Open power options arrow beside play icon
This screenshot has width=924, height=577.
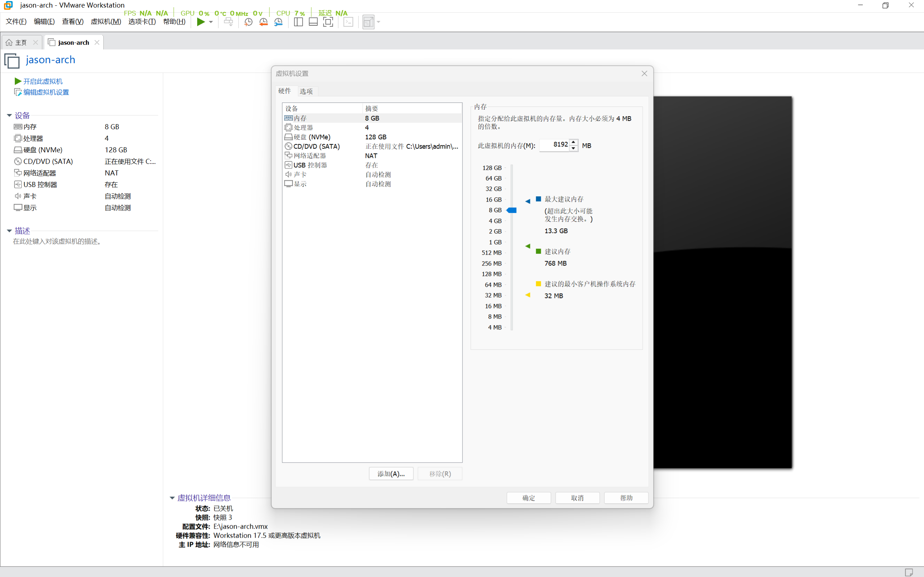(x=211, y=22)
